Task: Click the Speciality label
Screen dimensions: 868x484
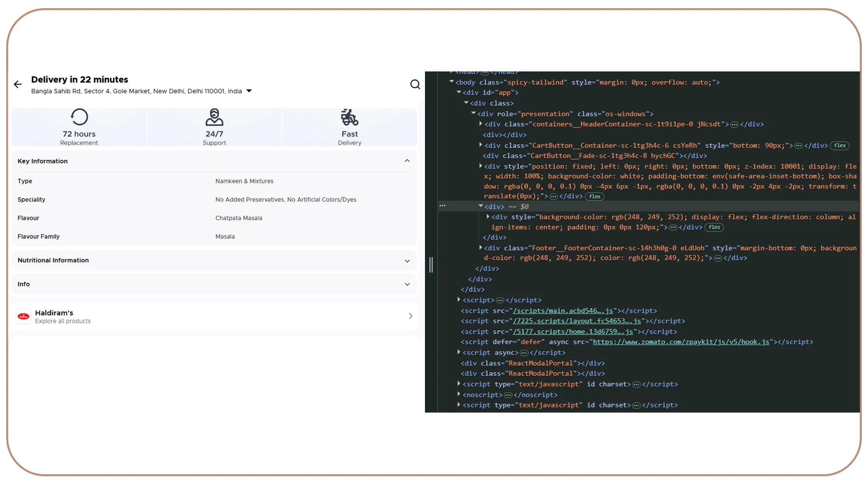Action: pos(31,199)
